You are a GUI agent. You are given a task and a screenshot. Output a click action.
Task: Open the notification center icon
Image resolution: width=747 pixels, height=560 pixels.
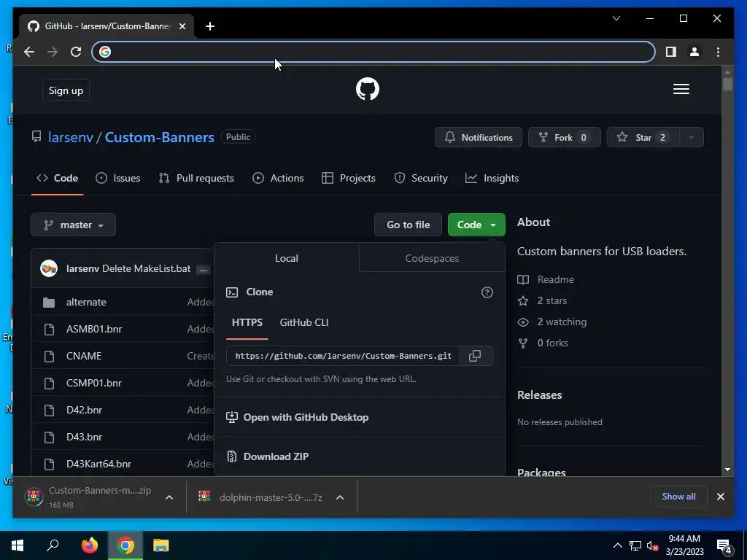724,546
